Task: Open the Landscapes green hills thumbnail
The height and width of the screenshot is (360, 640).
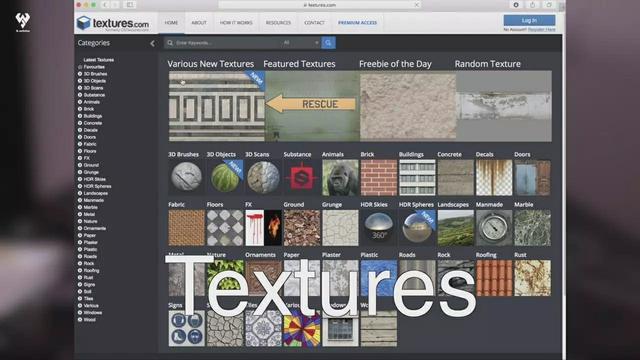Action: click(x=456, y=228)
